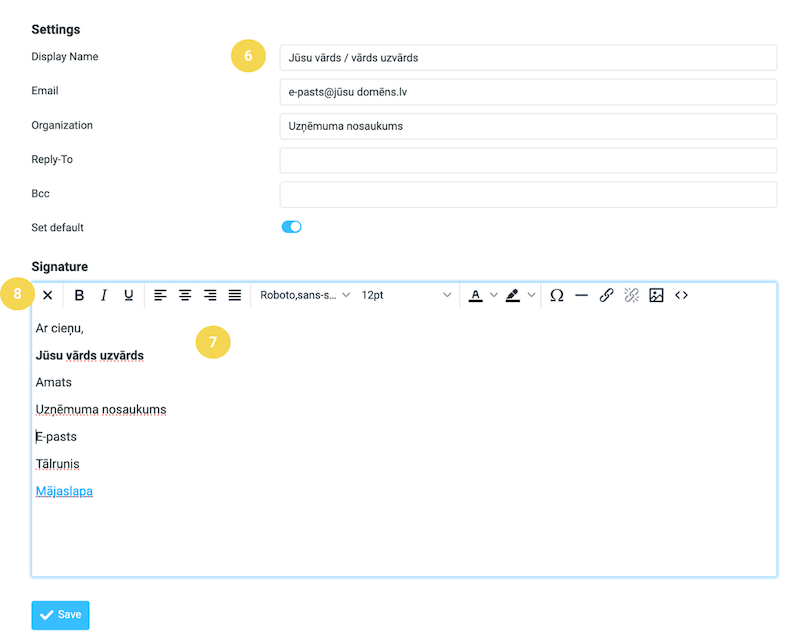Open the Mājaslapa link in the signature
Screen dimensions: 800x639
point(64,491)
